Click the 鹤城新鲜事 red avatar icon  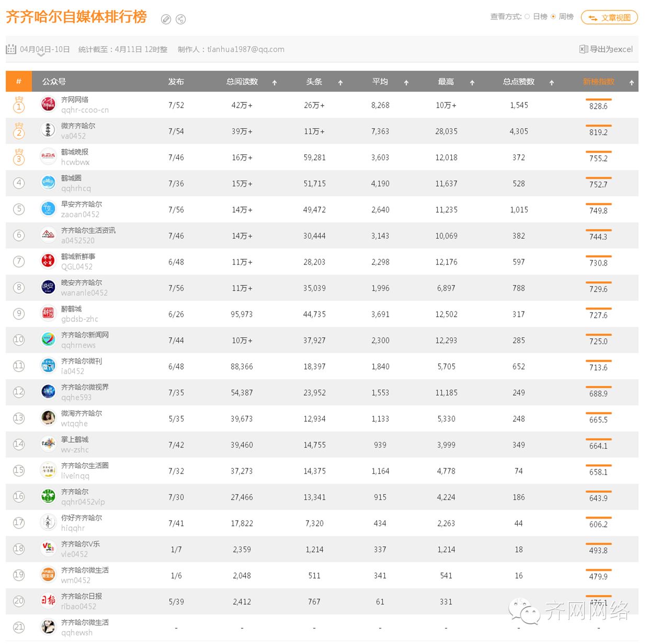[48, 261]
